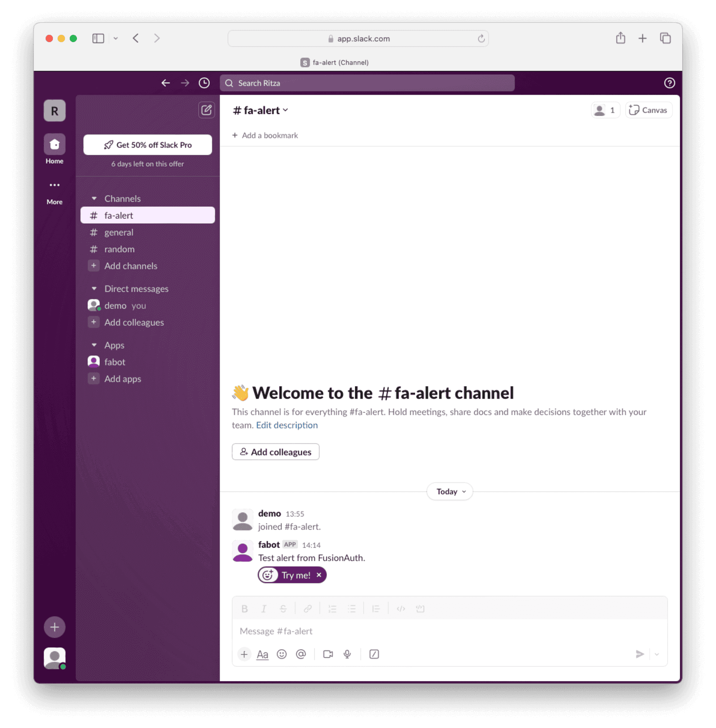Click the bulleted list icon

click(352, 609)
